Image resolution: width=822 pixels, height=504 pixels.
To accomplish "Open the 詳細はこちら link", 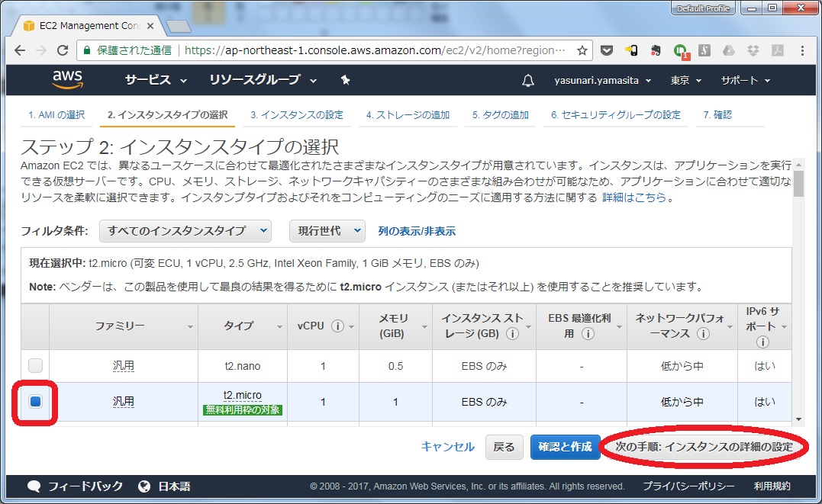I will click(633, 197).
